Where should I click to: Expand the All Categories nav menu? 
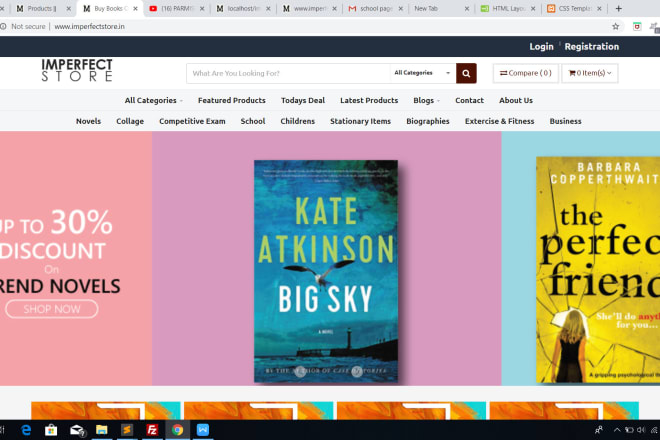point(153,100)
